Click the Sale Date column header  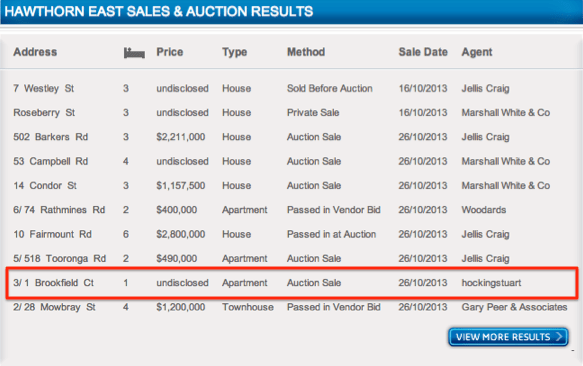click(423, 52)
